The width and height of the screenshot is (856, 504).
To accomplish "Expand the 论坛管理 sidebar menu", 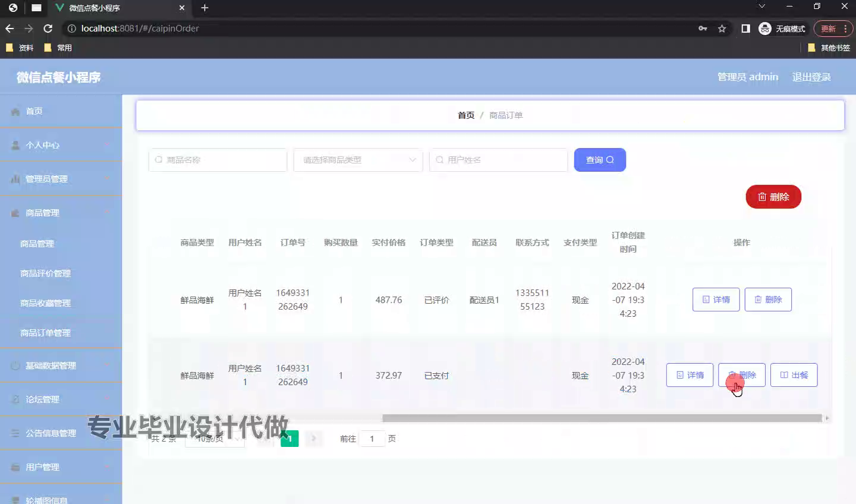I will pos(43,399).
